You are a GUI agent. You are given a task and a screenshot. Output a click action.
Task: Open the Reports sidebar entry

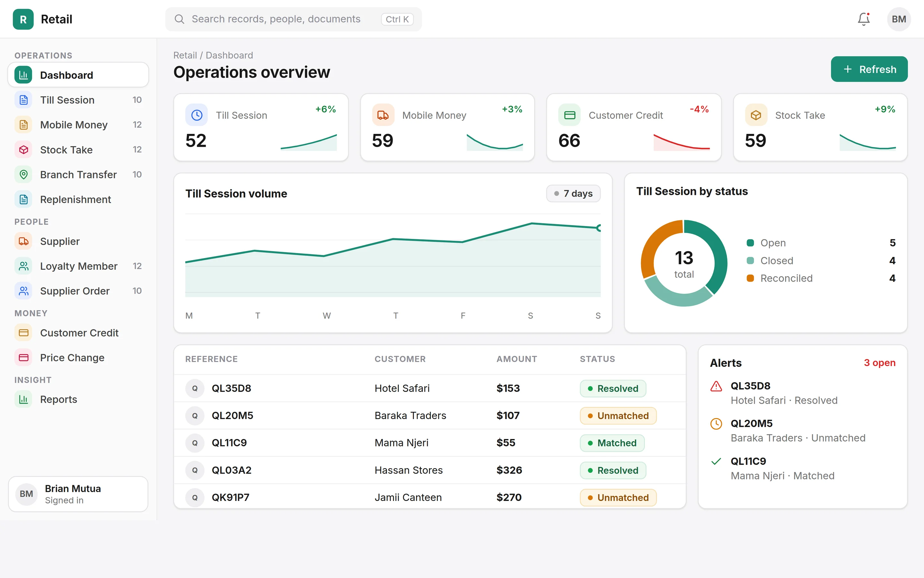coord(78,399)
